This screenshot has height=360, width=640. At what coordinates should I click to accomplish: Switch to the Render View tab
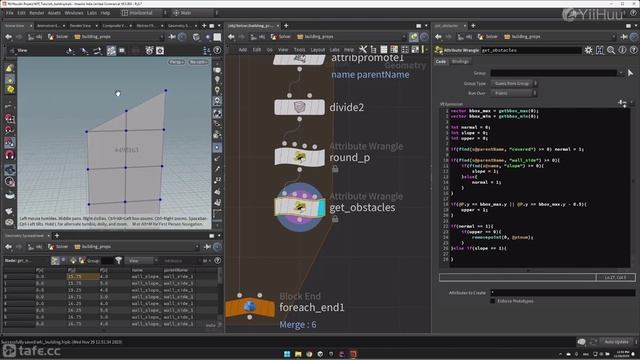80,26
